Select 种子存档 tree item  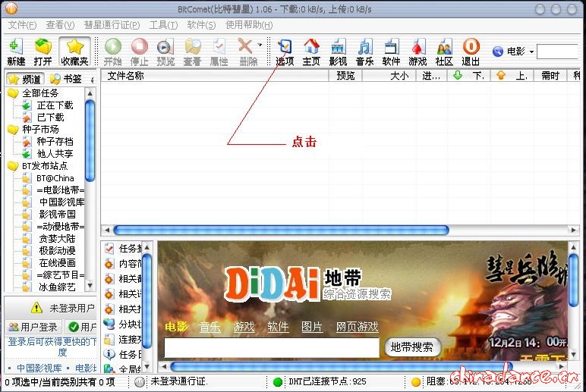(x=55, y=142)
